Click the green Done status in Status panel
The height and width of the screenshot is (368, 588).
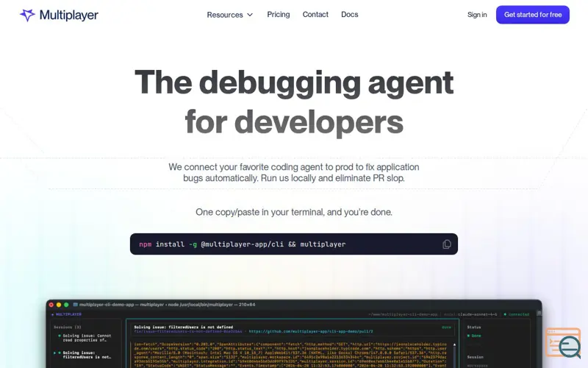[x=474, y=336]
